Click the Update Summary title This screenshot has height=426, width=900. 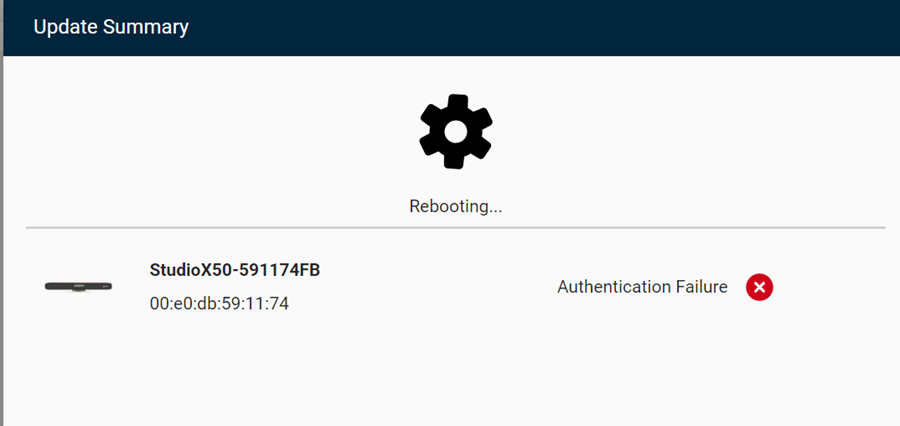pyautogui.click(x=111, y=27)
